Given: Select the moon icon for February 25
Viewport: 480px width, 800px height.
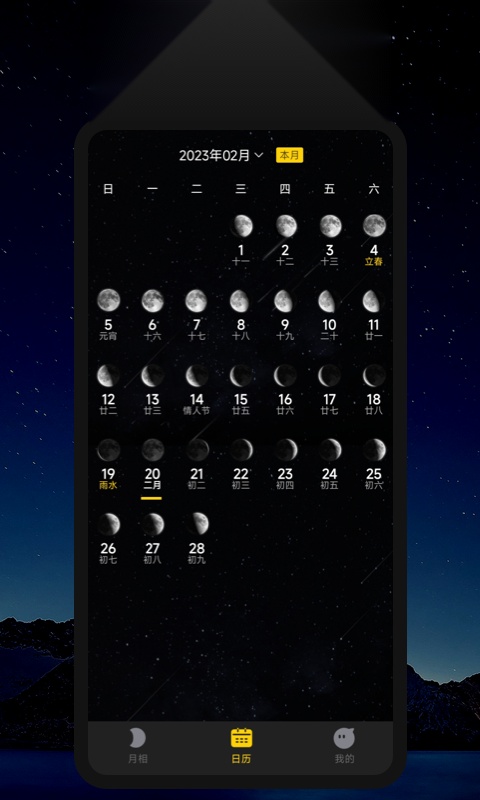Looking at the screenshot, I should pyautogui.click(x=374, y=450).
